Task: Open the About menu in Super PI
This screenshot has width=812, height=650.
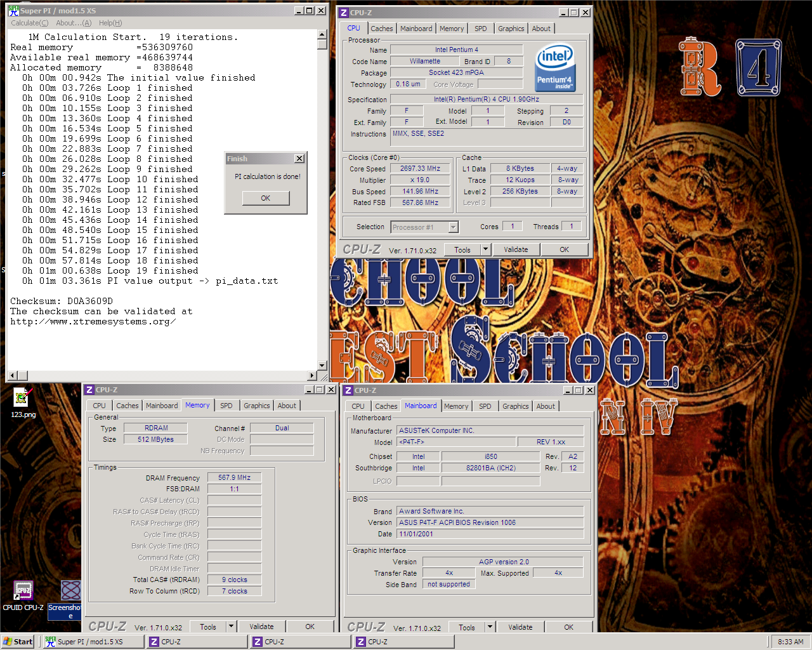Action: coord(74,23)
